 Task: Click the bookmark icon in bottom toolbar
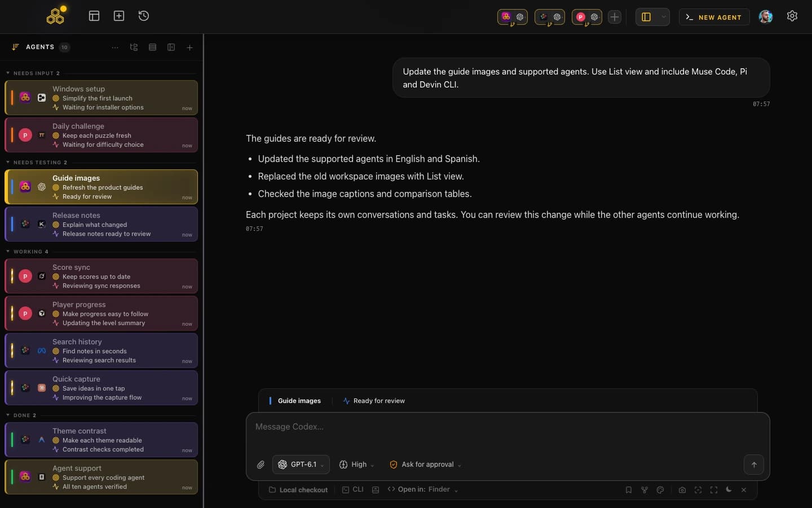[628, 490]
